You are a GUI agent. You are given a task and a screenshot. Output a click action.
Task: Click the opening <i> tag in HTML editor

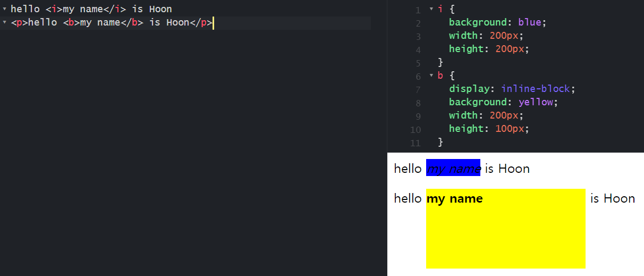[54, 9]
